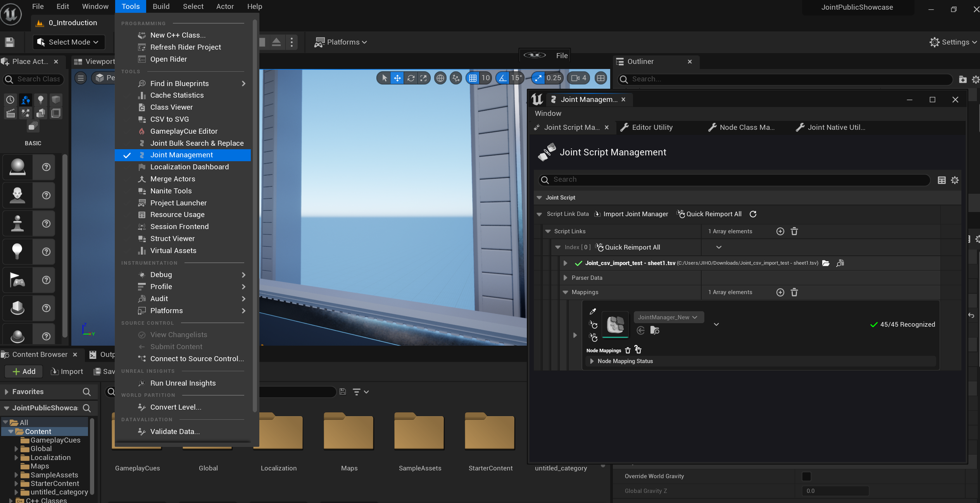Toggle grid snapping in viewport toolbar
The width and height of the screenshot is (980, 503).
[473, 78]
